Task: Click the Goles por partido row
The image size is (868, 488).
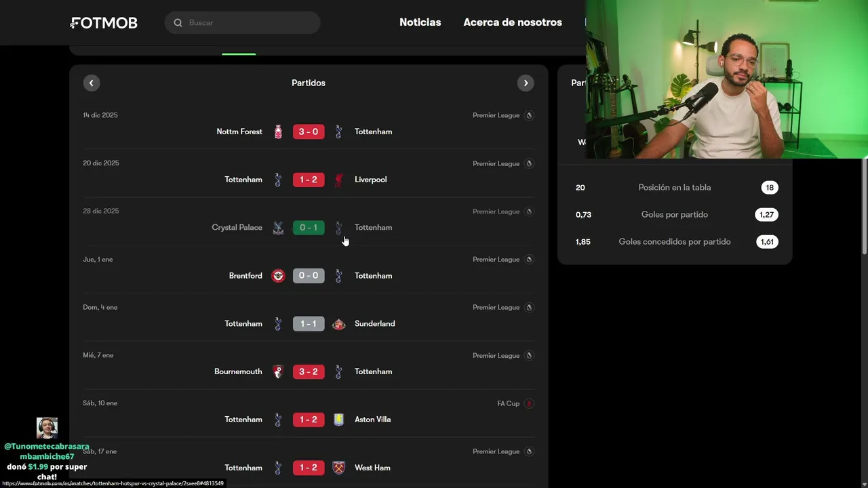Action: coord(675,215)
